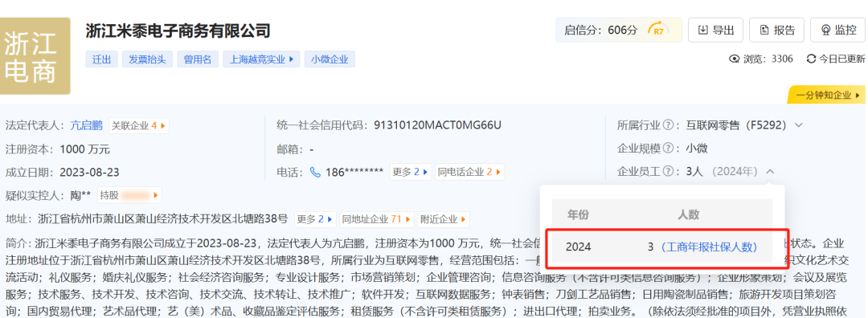Expand 同电话企业 2 list
Viewport: 868px width, 318px height.
[469, 172]
